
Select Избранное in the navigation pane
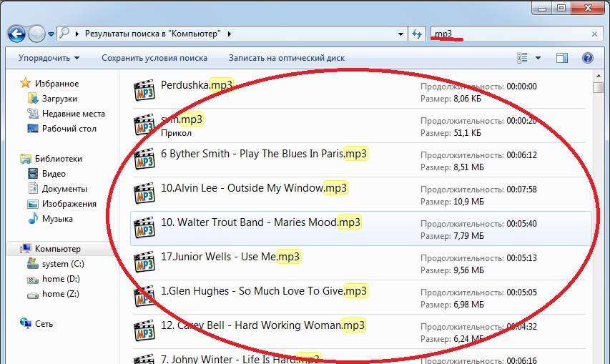[56, 84]
